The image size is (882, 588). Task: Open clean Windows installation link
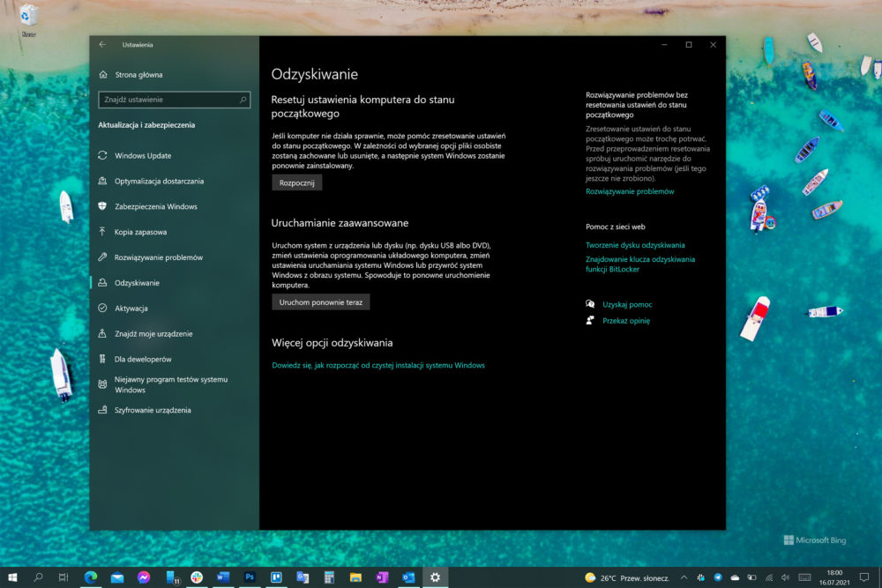point(378,365)
